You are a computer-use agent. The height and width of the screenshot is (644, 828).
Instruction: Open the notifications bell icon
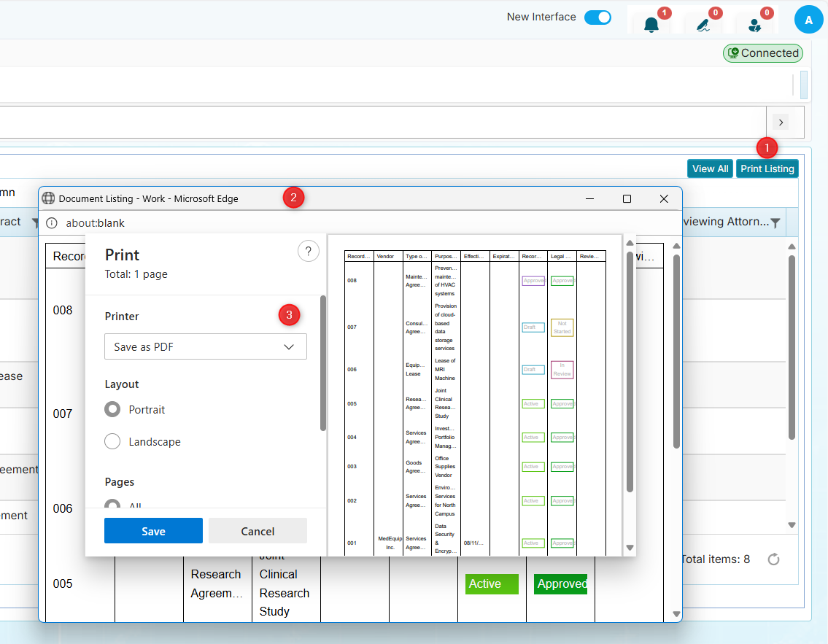click(x=651, y=24)
